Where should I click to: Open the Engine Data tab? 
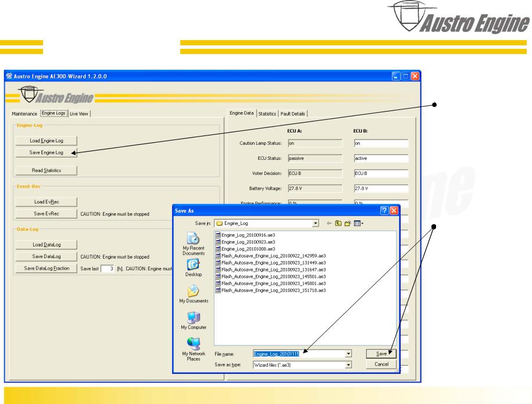pos(241,113)
